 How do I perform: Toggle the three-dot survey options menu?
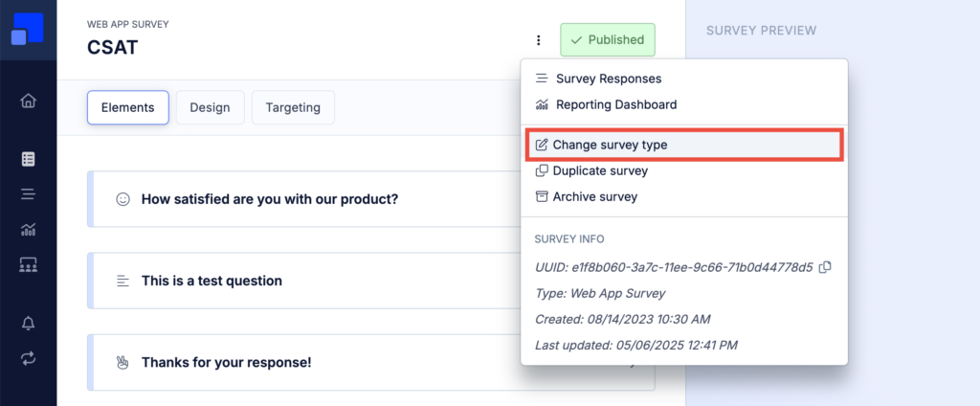(x=538, y=40)
